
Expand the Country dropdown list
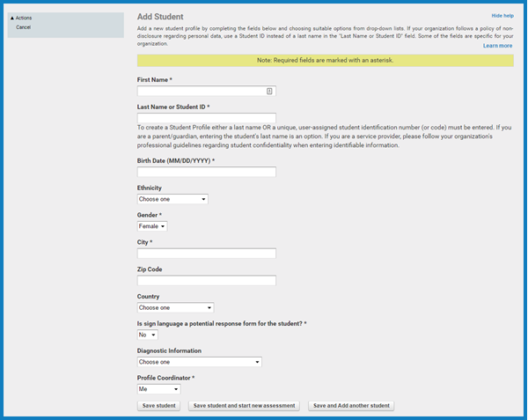[175, 307]
